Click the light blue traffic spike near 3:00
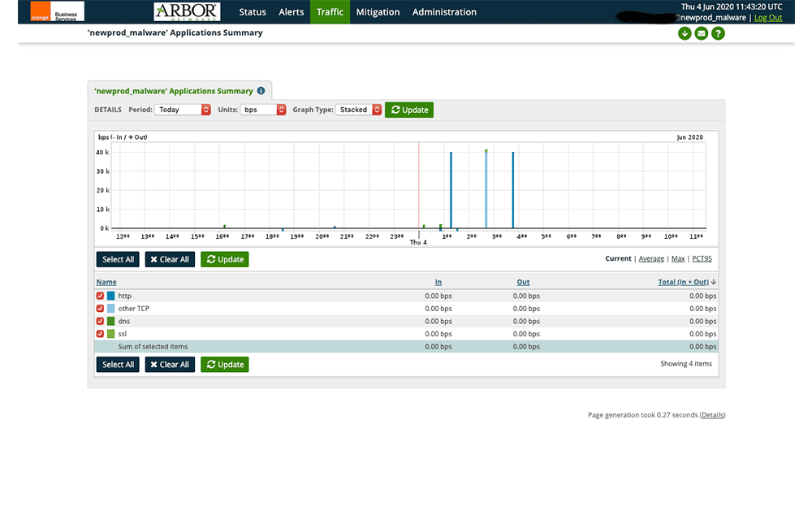 click(486, 189)
